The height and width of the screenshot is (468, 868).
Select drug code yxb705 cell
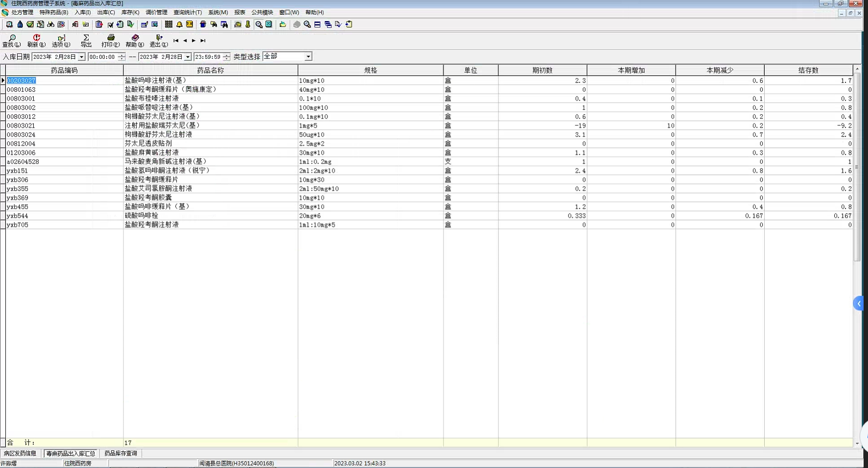[x=64, y=225]
